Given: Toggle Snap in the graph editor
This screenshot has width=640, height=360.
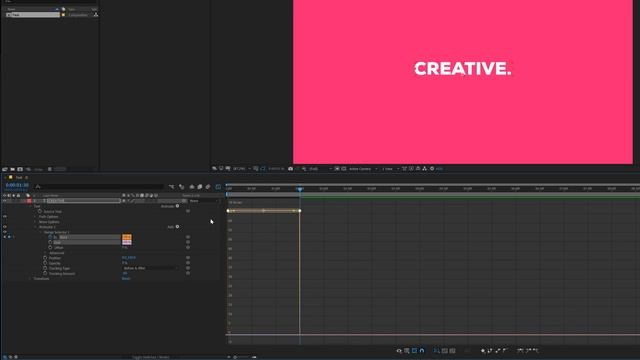Looking at the screenshot, I should point(422,351).
